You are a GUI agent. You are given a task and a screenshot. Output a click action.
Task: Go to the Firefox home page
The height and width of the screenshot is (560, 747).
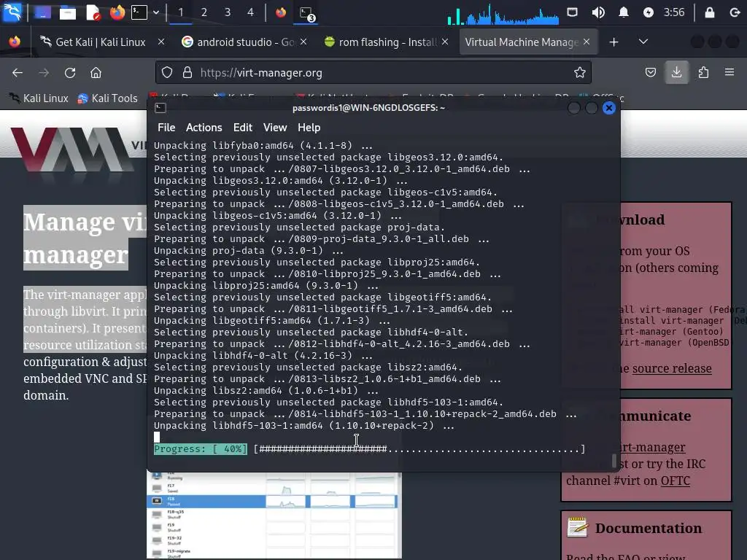click(x=96, y=72)
